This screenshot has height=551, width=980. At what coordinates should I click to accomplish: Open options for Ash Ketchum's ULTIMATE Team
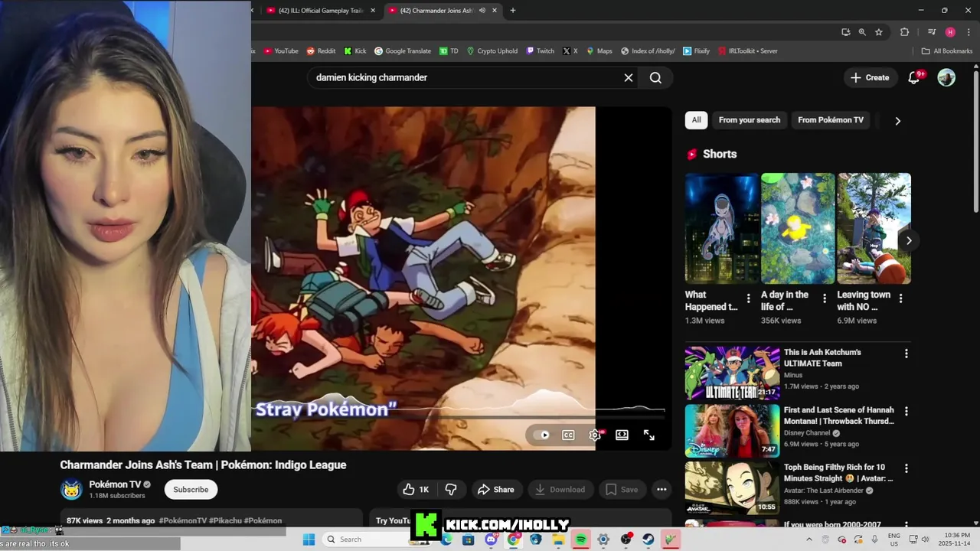[x=906, y=354]
